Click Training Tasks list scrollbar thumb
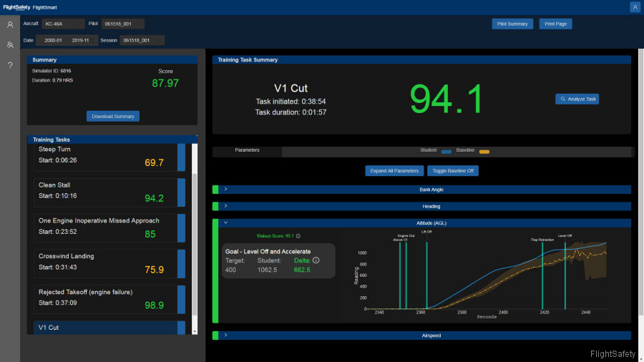The image size is (644, 362). click(194, 244)
